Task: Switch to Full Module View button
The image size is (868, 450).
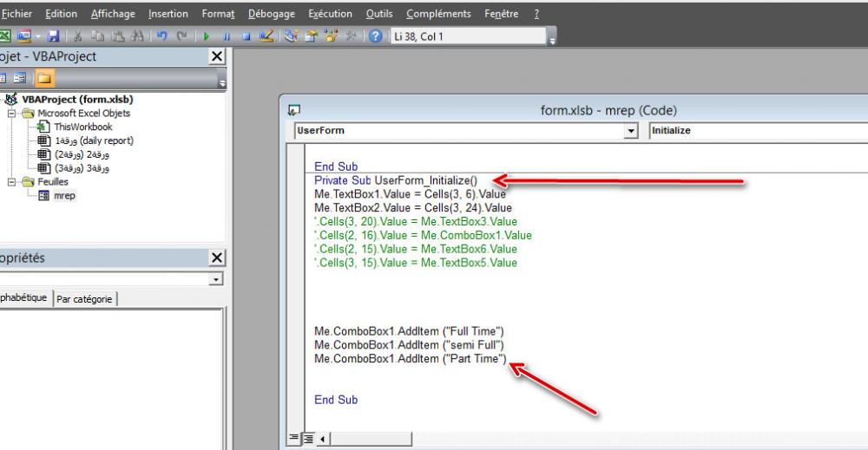Action: [308, 439]
